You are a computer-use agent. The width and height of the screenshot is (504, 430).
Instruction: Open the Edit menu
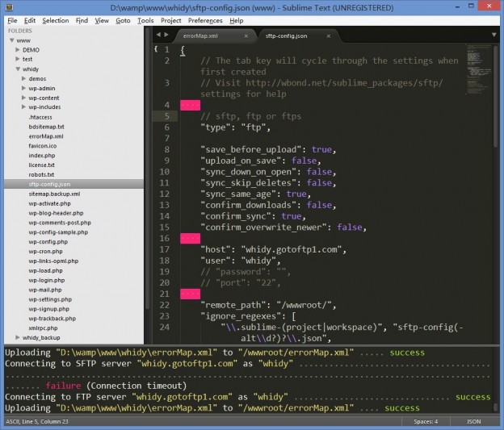[x=30, y=20]
